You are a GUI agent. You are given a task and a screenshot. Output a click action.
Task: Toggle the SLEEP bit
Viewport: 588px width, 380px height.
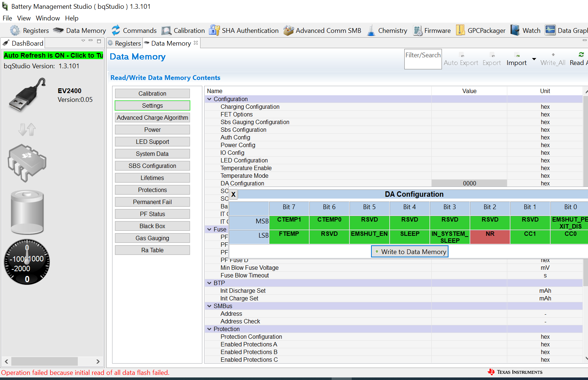click(409, 237)
